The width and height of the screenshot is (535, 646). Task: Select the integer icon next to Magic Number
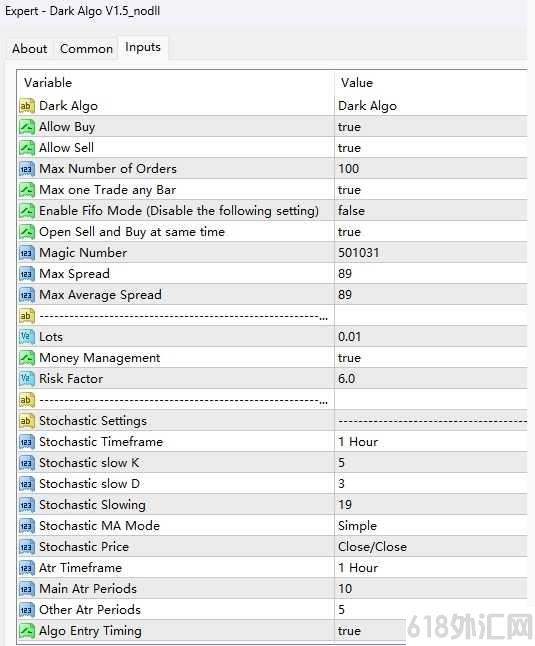click(x=26, y=253)
